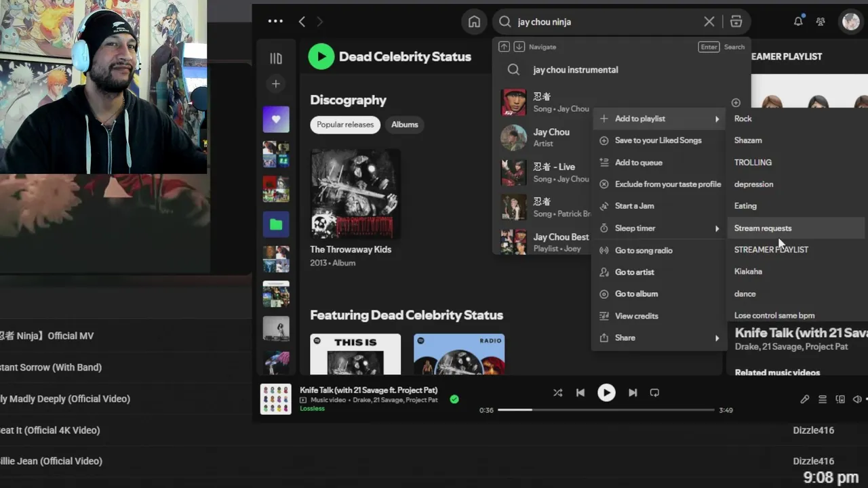
Task: Open the Spotify three-dots menu
Action: coord(275,22)
